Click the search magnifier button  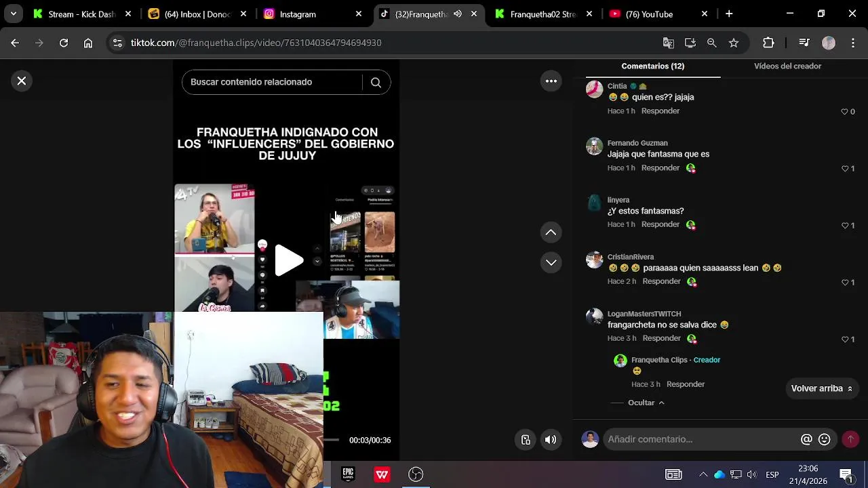tap(376, 82)
